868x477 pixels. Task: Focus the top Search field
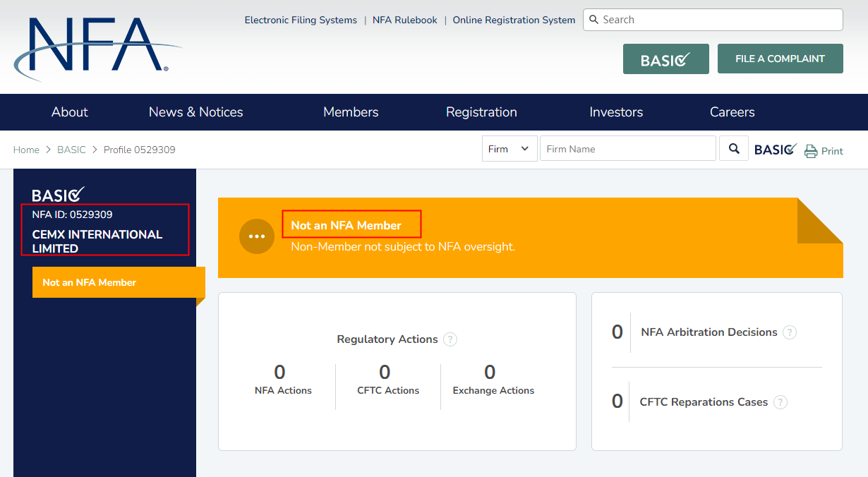click(713, 20)
